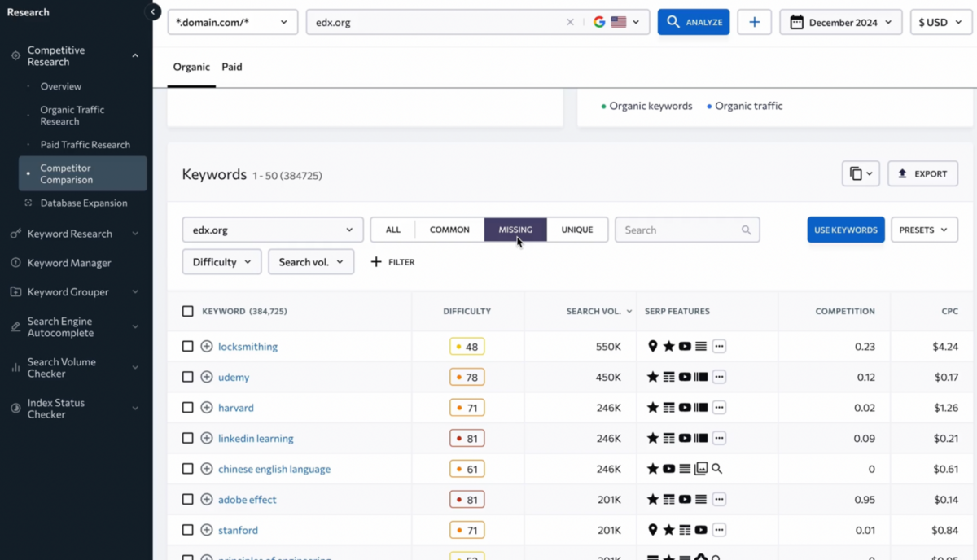The height and width of the screenshot is (560, 977).
Task: Clear the edx.org domain field using X
Action: [570, 23]
